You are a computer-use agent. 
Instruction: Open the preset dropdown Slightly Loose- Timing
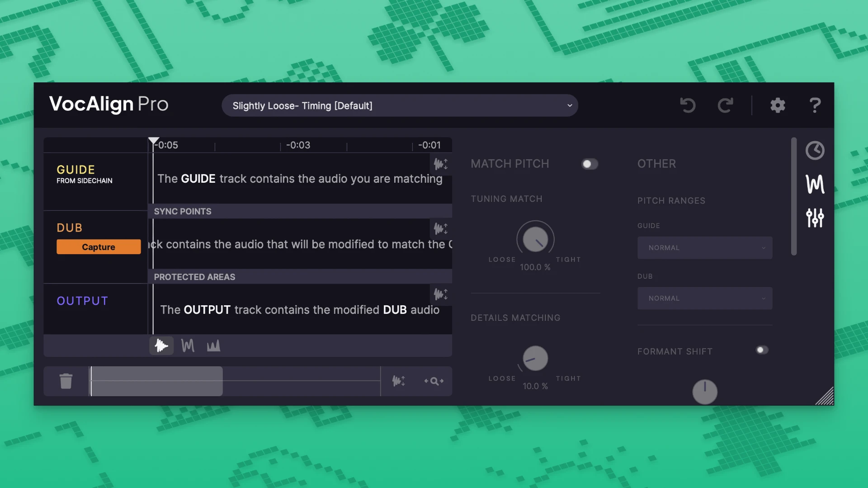[400, 106]
